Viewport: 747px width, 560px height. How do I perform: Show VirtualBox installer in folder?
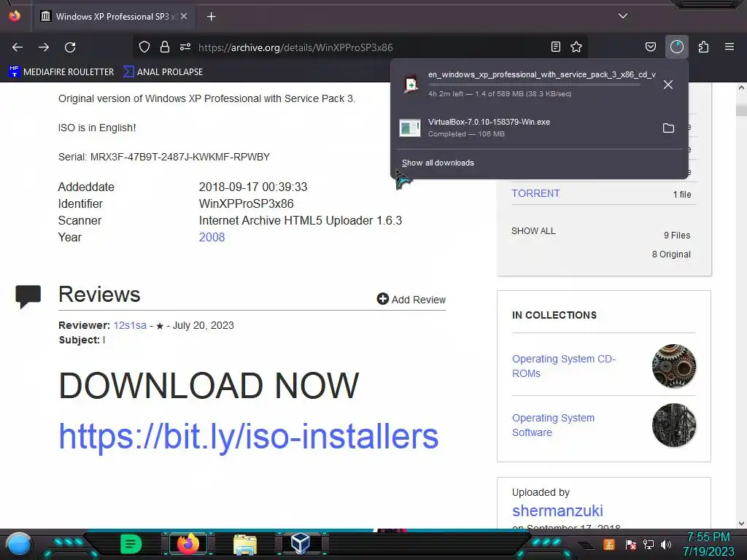(x=668, y=128)
